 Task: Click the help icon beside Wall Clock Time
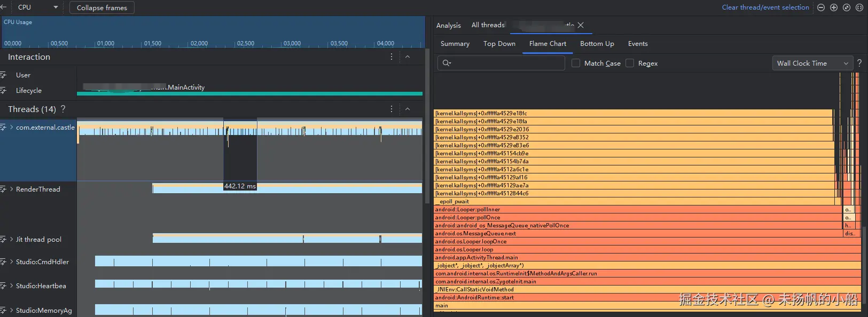point(859,63)
